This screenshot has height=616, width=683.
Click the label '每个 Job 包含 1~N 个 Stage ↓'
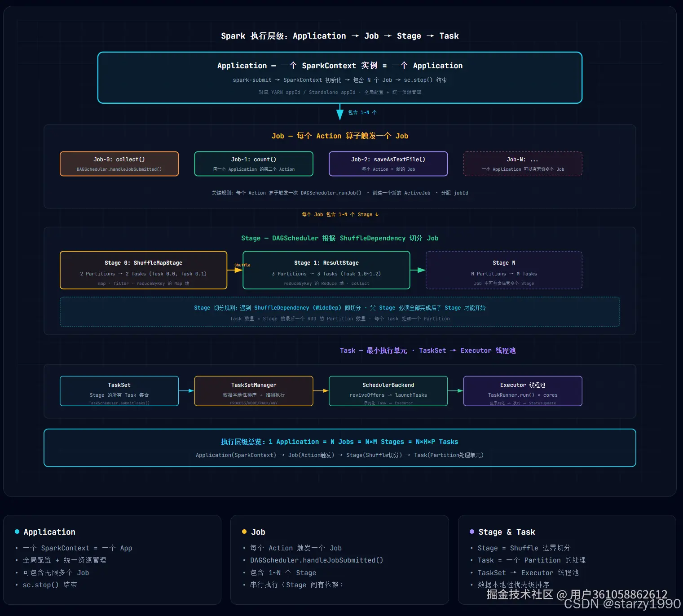pos(340,214)
